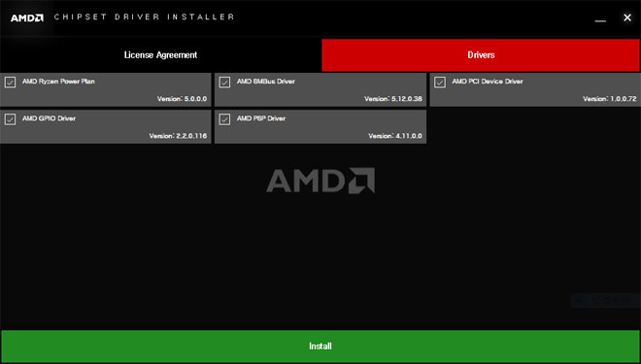The image size is (641, 364).
Task: Click the AMD logo in title bar
Action: point(27,18)
